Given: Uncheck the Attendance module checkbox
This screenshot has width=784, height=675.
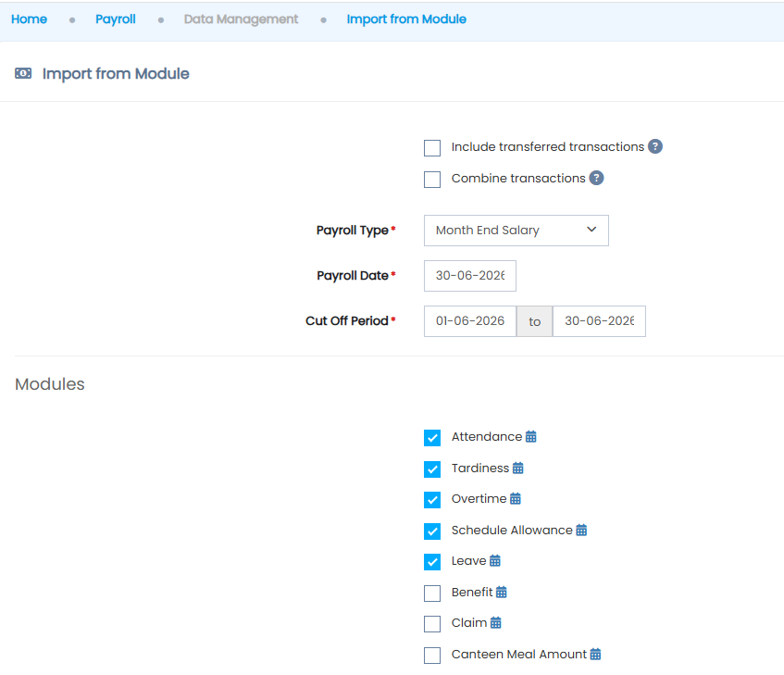Looking at the screenshot, I should 432,437.
